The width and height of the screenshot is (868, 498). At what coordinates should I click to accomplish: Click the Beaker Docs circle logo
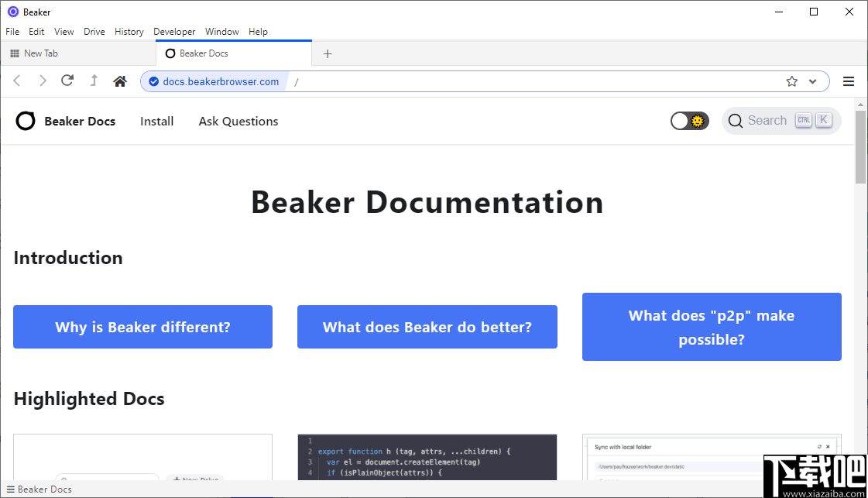[26, 121]
